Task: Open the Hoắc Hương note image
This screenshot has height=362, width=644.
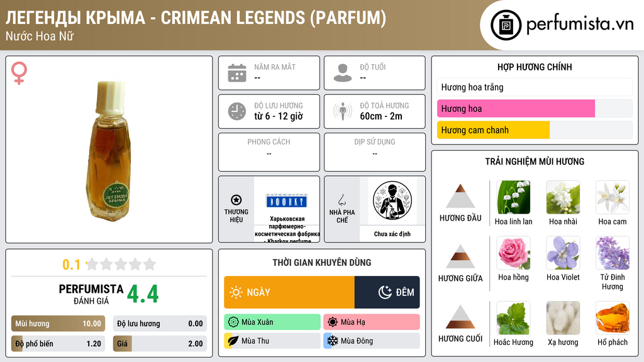Action: coord(513,318)
